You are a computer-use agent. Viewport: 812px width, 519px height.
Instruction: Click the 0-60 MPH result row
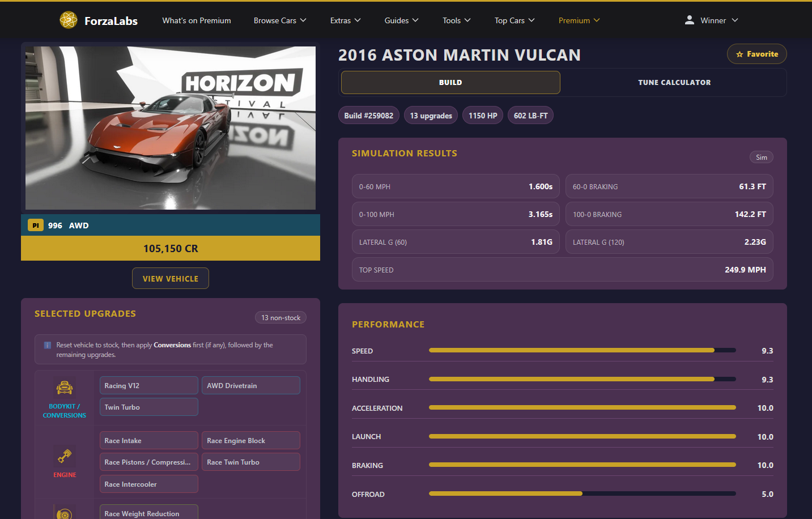456,186
